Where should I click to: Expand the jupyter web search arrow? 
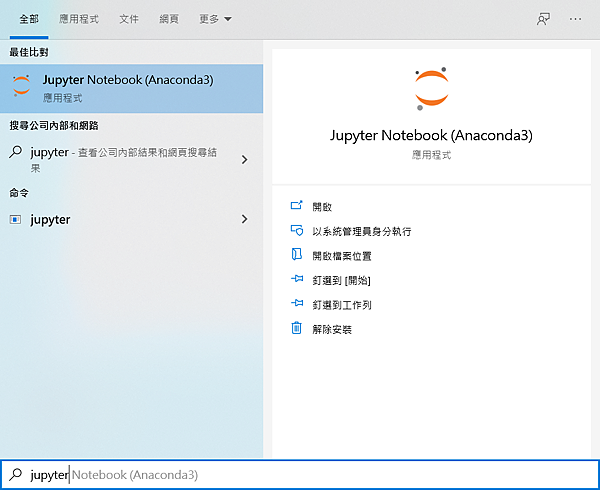tap(244, 160)
